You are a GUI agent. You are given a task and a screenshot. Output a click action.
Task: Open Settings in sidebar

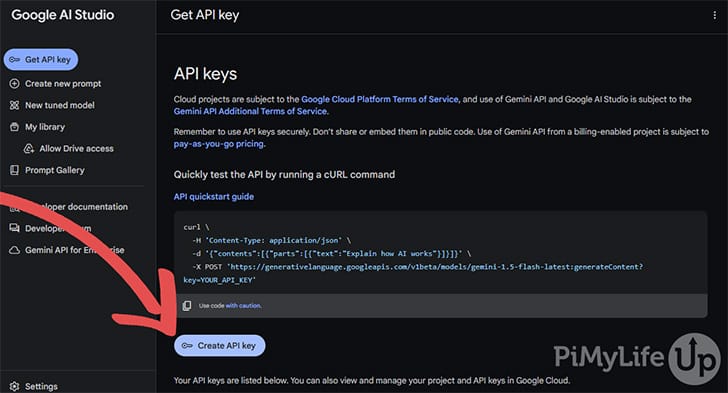coord(41,386)
